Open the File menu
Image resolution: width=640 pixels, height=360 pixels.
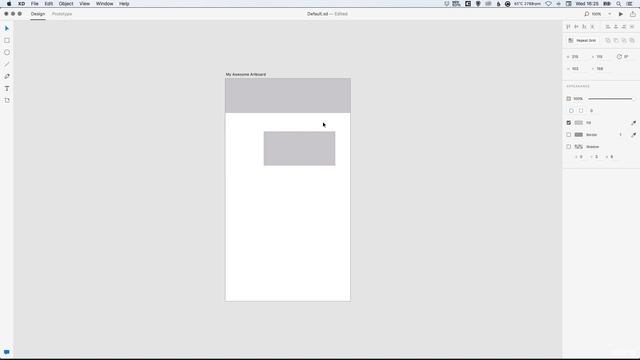point(35,4)
